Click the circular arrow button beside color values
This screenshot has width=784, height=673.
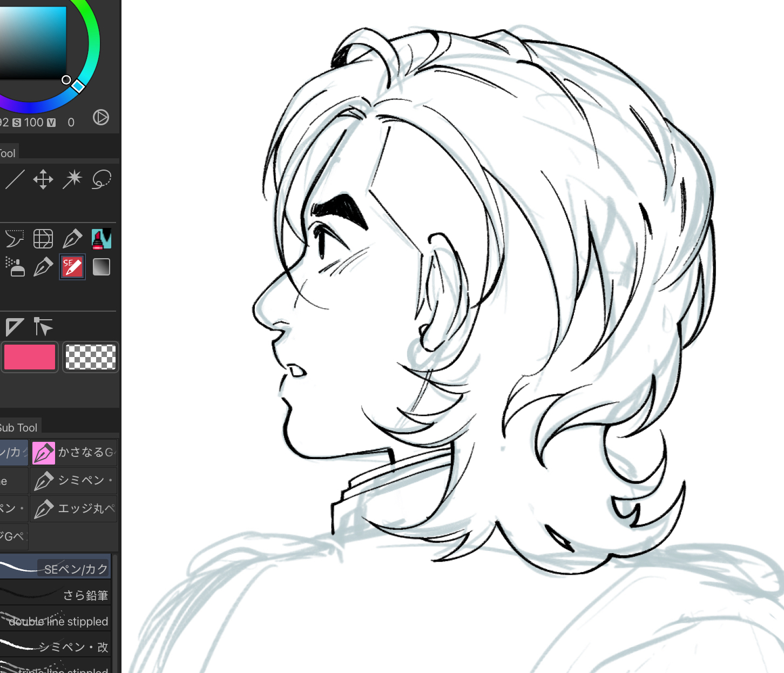click(x=101, y=117)
